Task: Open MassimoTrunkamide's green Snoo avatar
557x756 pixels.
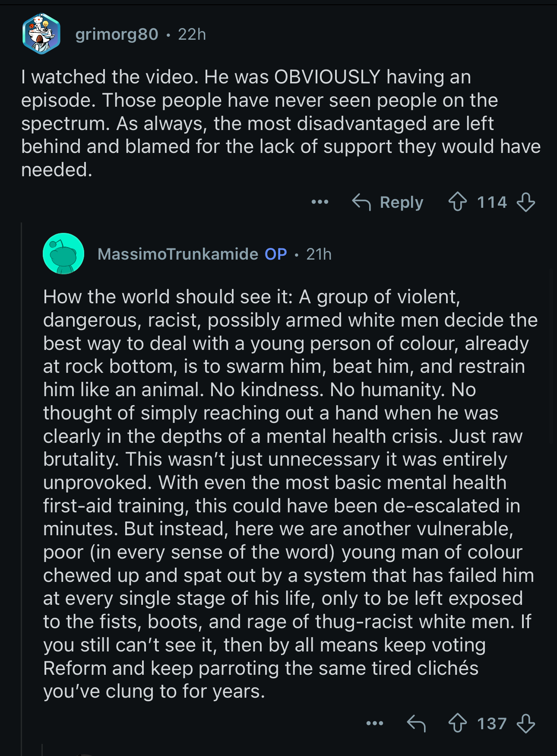Action: point(63,254)
